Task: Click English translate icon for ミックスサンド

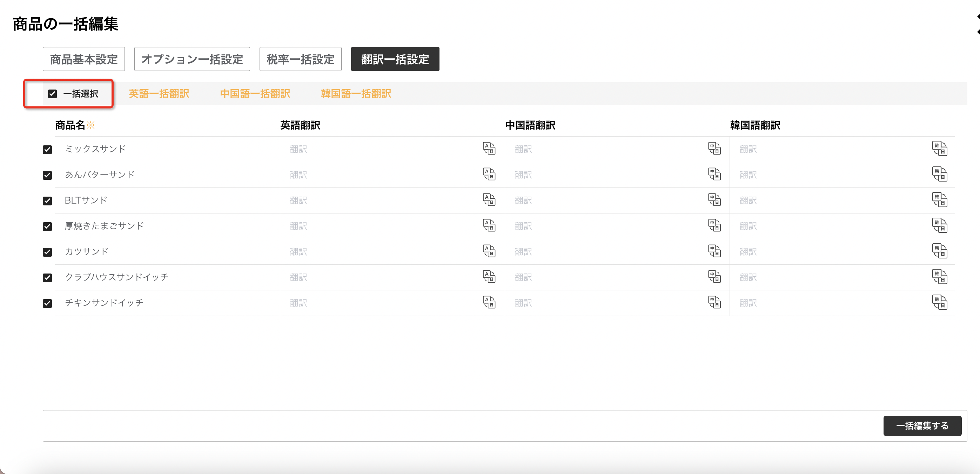Action: click(x=489, y=149)
